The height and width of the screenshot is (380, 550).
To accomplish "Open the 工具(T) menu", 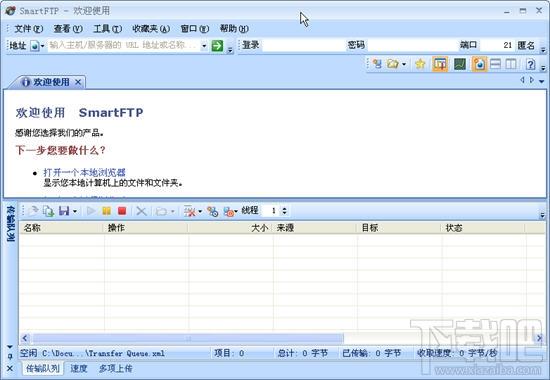I will 107,29.
